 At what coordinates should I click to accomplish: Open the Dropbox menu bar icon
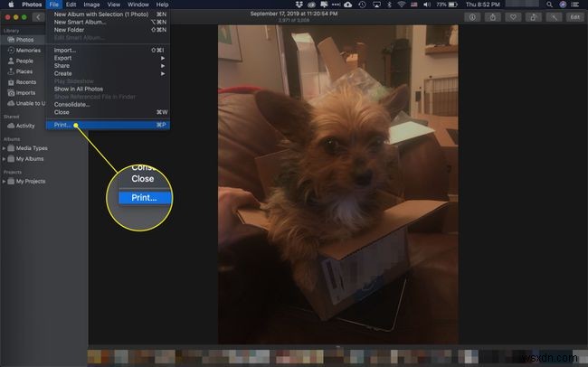pyautogui.click(x=299, y=5)
